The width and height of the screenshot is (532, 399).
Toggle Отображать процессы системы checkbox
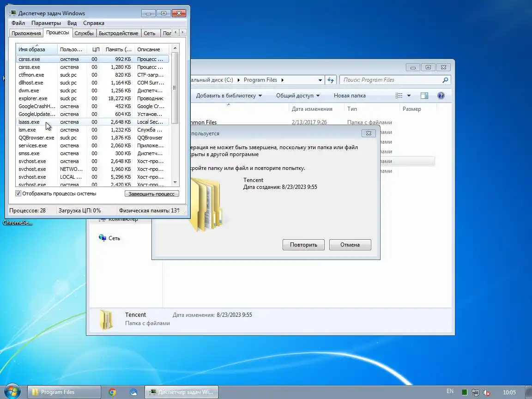coord(18,193)
